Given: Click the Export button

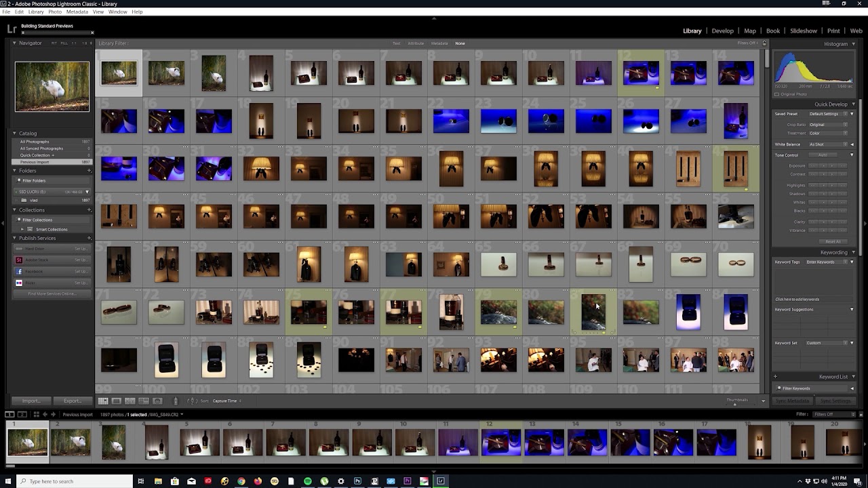Looking at the screenshot, I should tap(72, 401).
